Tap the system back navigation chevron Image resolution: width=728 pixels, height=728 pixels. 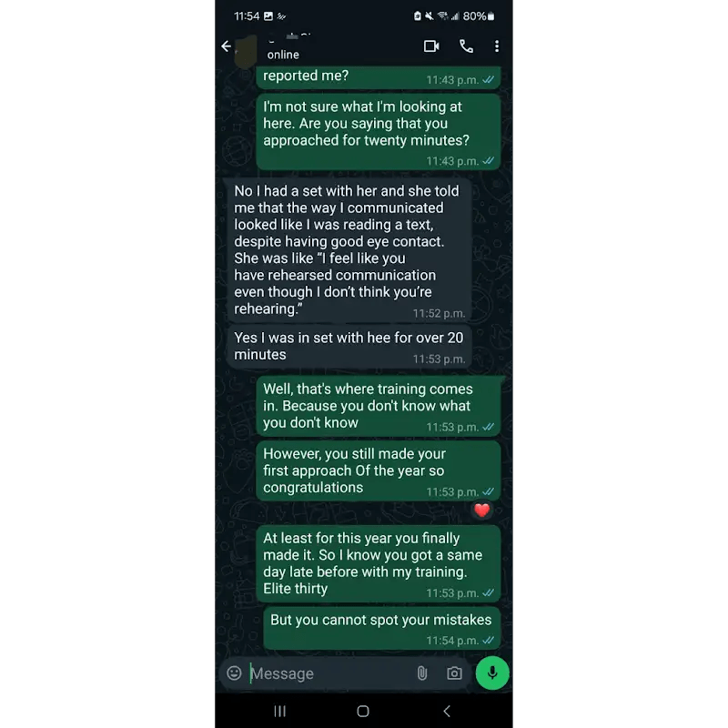[447, 711]
